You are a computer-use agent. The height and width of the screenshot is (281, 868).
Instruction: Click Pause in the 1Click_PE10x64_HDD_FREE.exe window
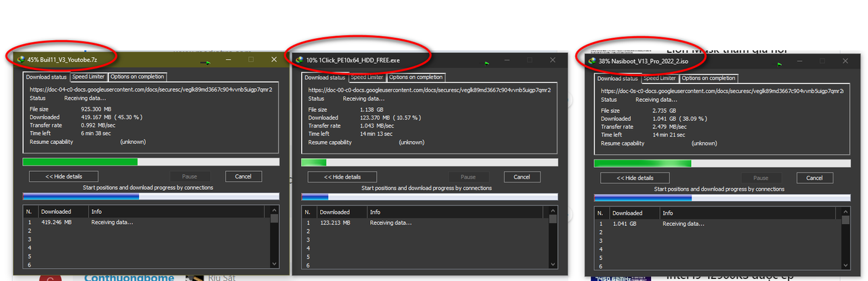[x=468, y=177]
